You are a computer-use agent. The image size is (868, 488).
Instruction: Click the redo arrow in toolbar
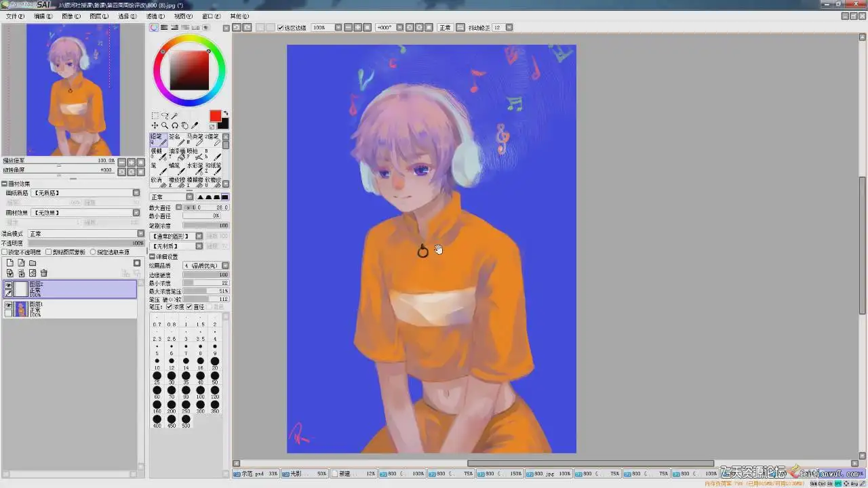point(248,28)
